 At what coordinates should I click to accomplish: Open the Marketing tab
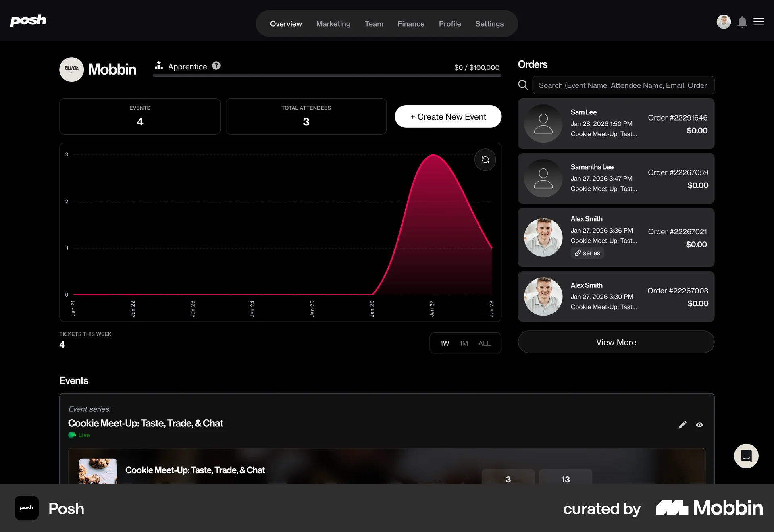click(x=333, y=24)
